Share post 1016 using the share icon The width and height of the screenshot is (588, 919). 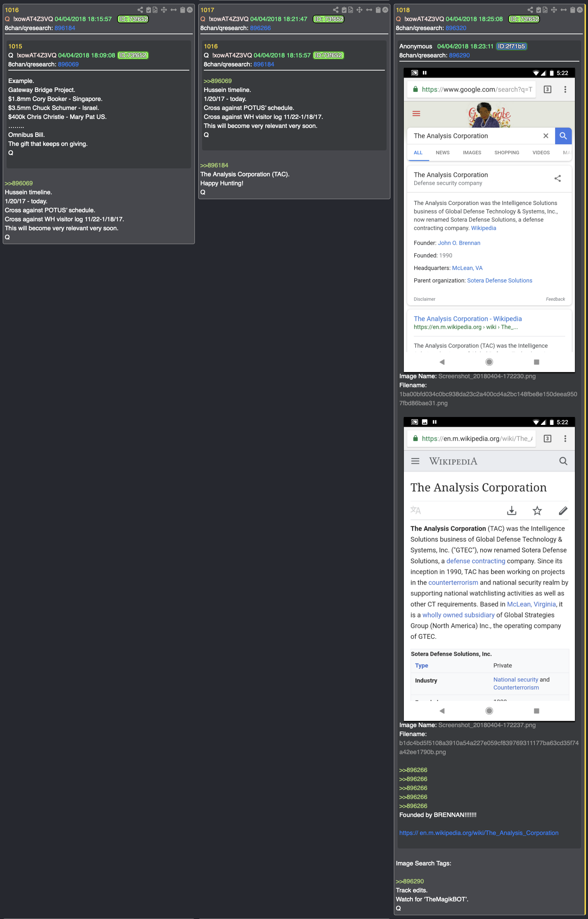(x=140, y=10)
